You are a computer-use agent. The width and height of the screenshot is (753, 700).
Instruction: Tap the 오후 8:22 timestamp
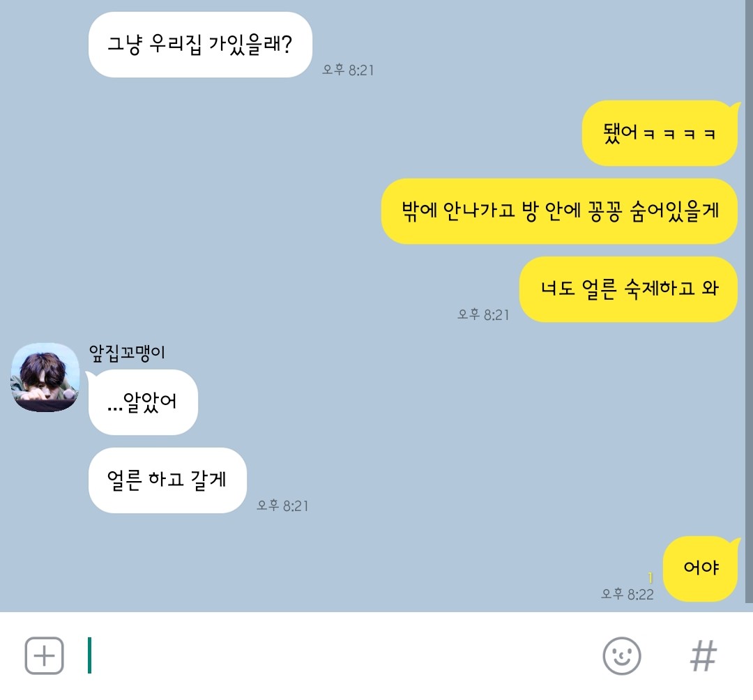(x=627, y=595)
